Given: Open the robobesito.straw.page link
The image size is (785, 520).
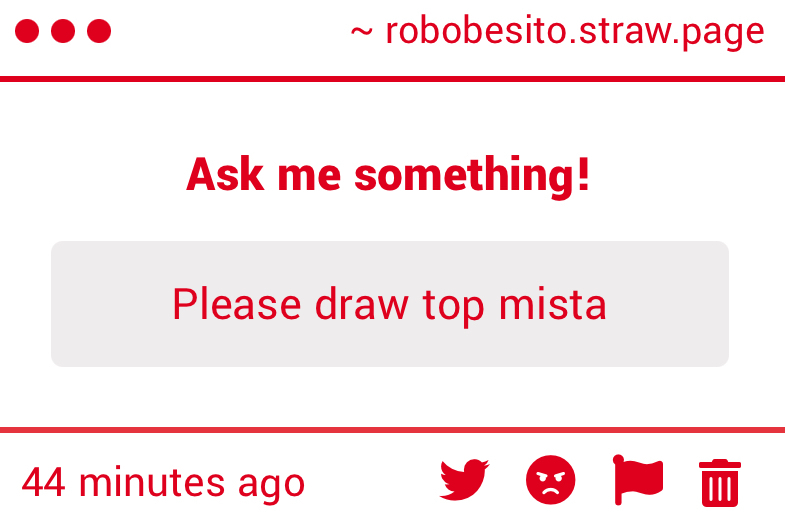Looking at the screenshot, I should (574, 32).
